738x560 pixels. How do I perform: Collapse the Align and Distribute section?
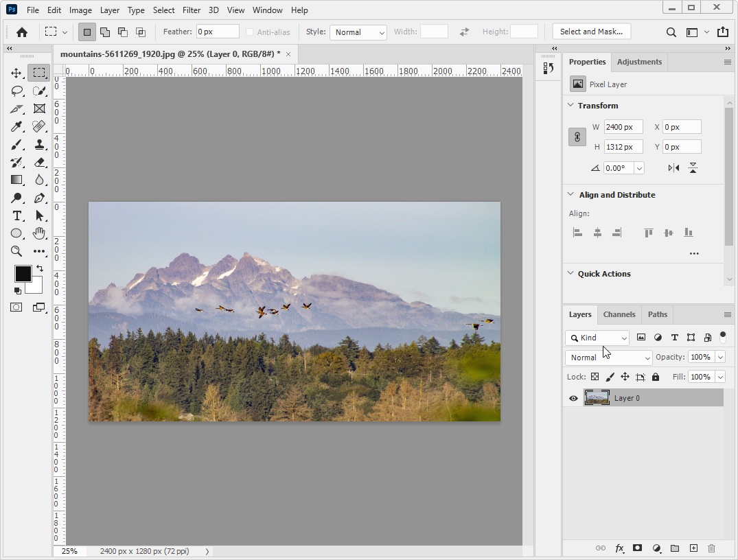(571, 194)
